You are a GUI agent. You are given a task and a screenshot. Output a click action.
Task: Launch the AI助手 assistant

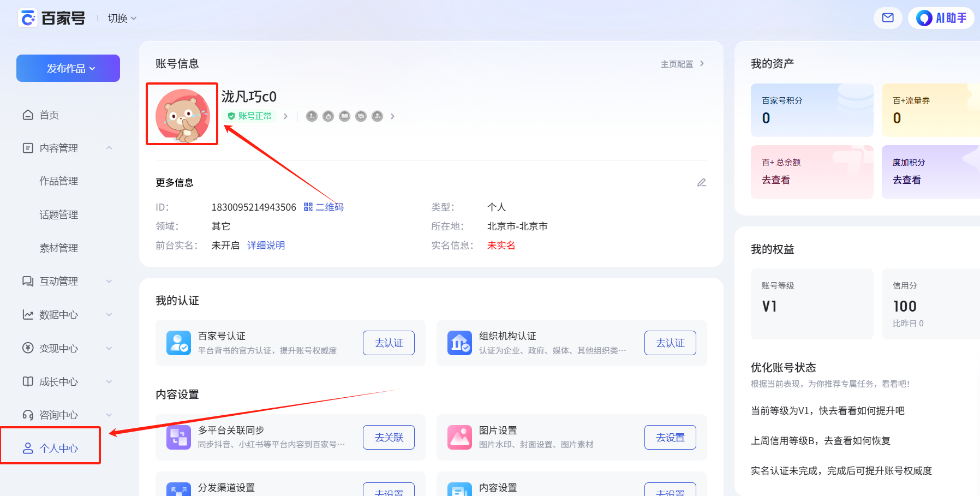(x=941, y=18)
